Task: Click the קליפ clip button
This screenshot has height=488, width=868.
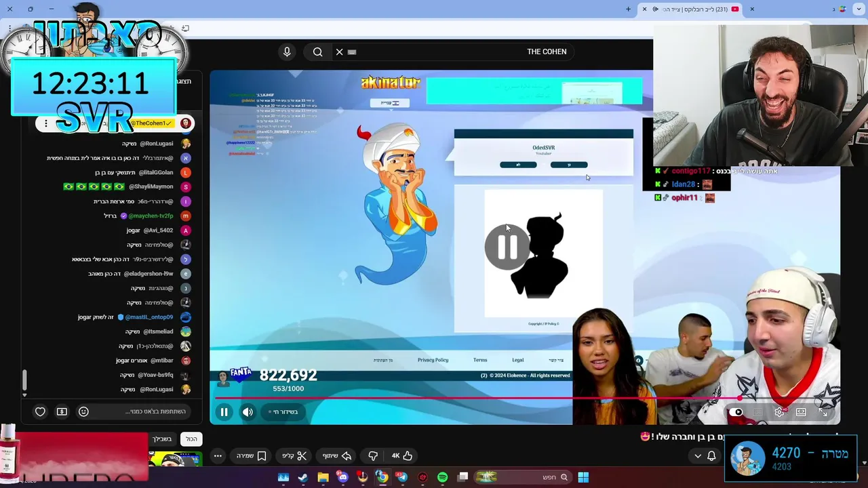Action: coord(295,456)
